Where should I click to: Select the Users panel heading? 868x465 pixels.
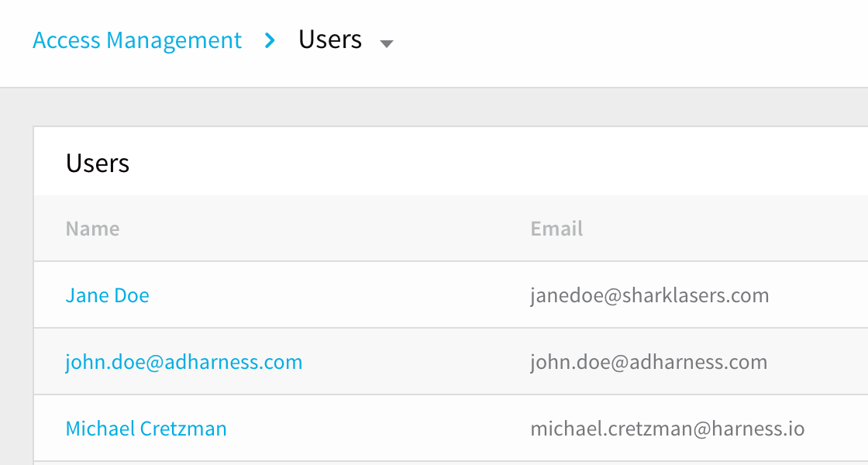(98, 164)
